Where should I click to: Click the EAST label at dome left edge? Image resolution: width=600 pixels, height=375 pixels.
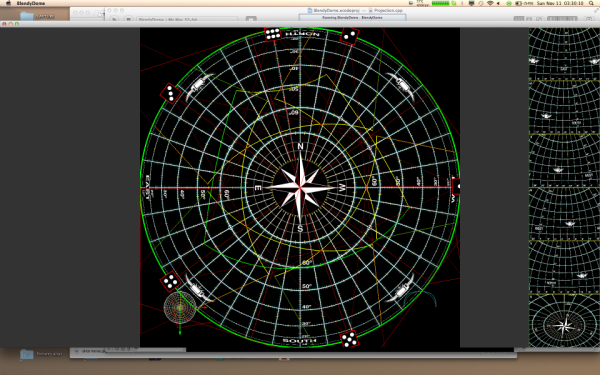click(147, 188)
